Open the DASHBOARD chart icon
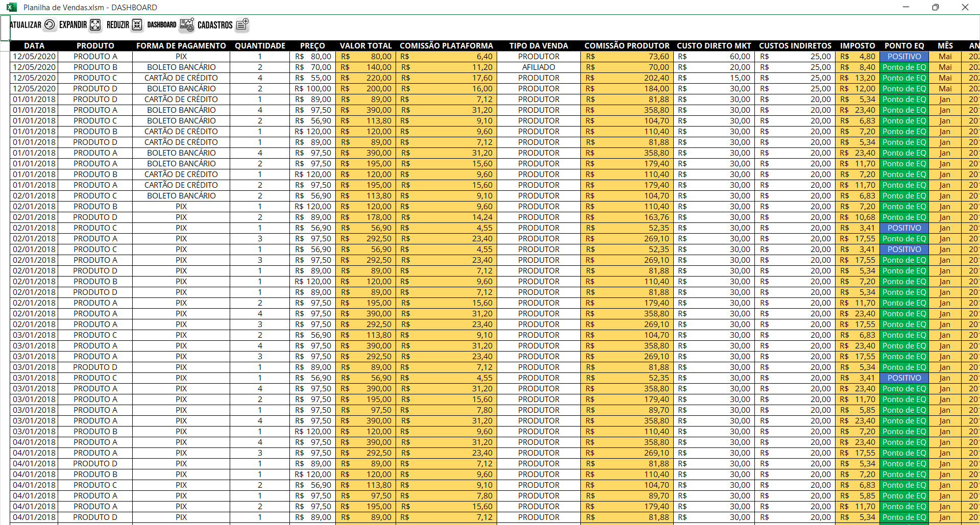The width and height of the screenshot is (980, 525). coord(187,25)
